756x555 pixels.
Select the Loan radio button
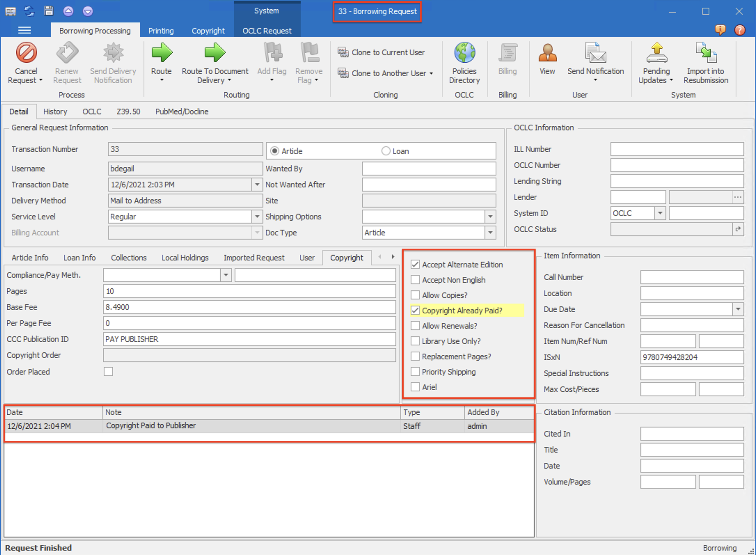click(386, 151)
